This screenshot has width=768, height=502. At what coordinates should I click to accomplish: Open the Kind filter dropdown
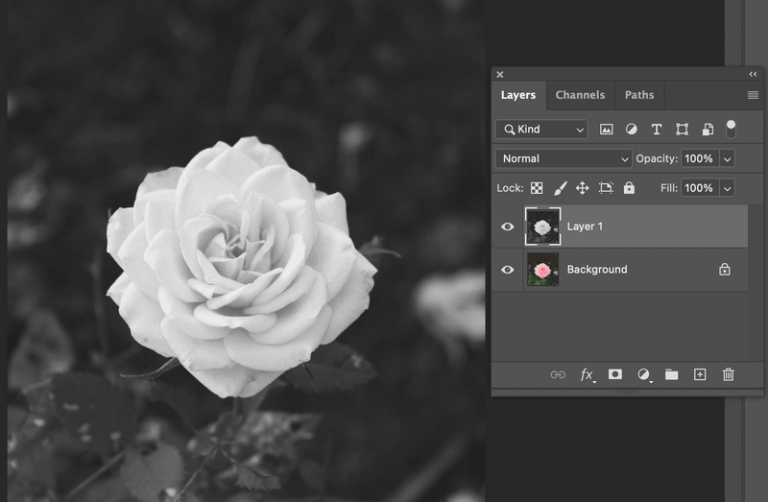[x=541, y=129]
